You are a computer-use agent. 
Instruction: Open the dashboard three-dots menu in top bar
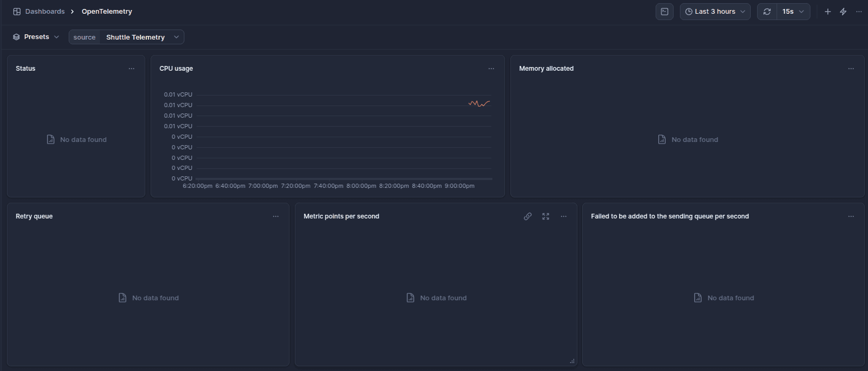pos(858,12)
